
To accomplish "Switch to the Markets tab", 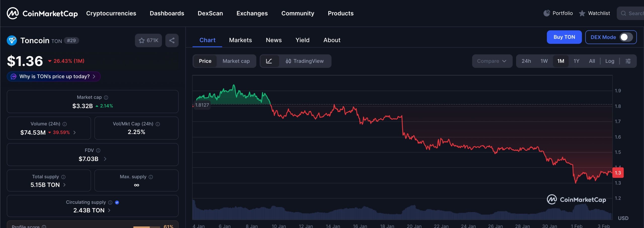I will pos(240,40).
